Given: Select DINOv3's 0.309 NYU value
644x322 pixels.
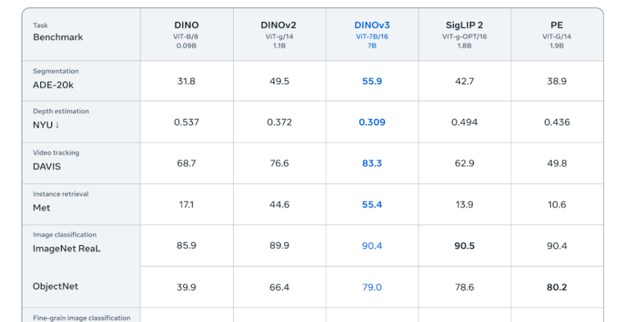Looking at the screenshot, I should point(372,122).
